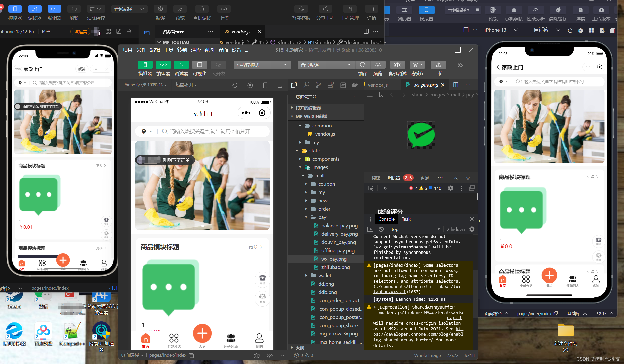The image size is (624, 364).
Task: Expand the wallet folder in the file tree
Action: 324,275
